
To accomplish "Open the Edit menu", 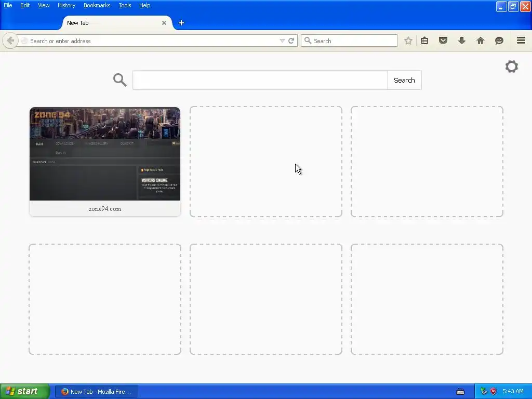I will pos(25,5).
